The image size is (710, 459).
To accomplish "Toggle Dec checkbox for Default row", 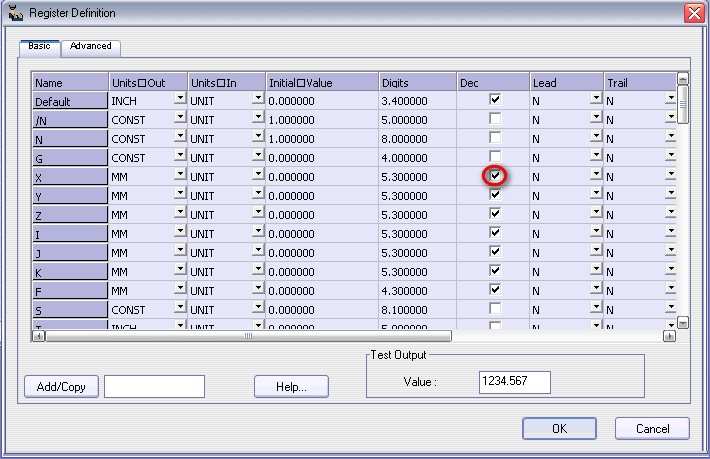I will pos(495,99).
